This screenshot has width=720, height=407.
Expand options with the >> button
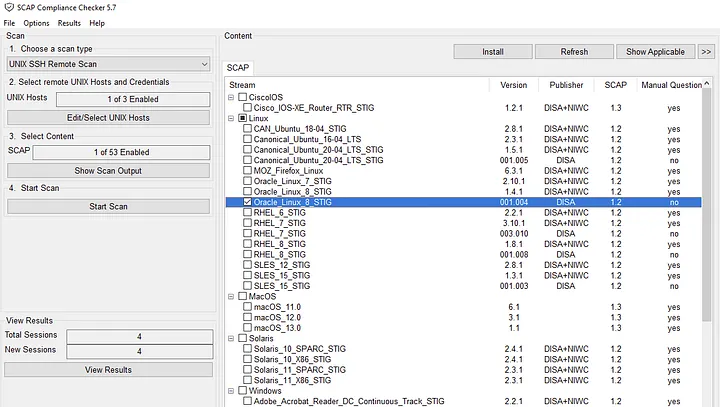point(706,52)
